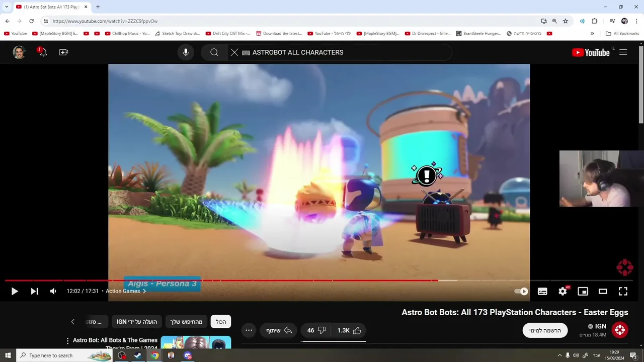This screenshot has width=644, height=362.
Task: Click the IGN watermark on the video
Action: point(624,267)
